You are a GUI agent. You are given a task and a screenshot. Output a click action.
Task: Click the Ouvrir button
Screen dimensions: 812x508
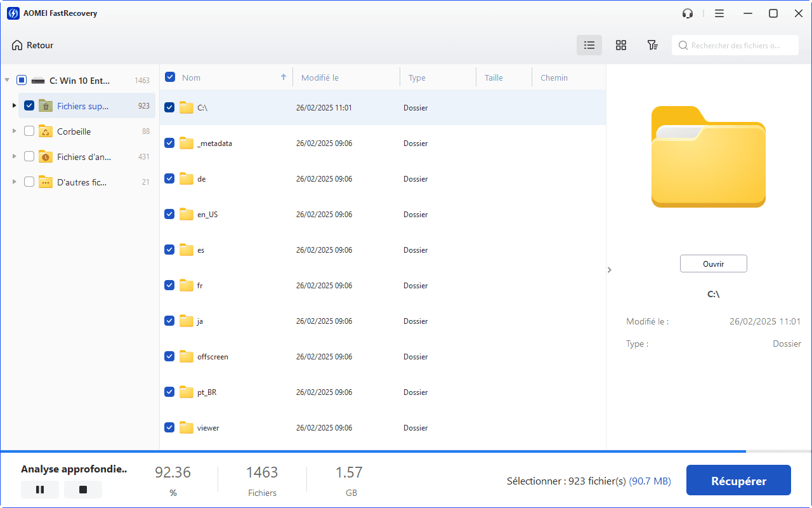[713, 264]
